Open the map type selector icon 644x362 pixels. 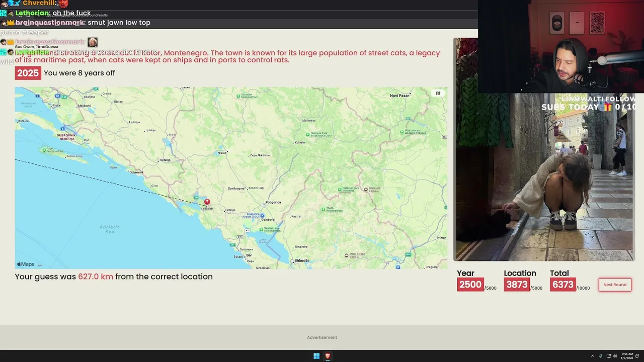438,93
